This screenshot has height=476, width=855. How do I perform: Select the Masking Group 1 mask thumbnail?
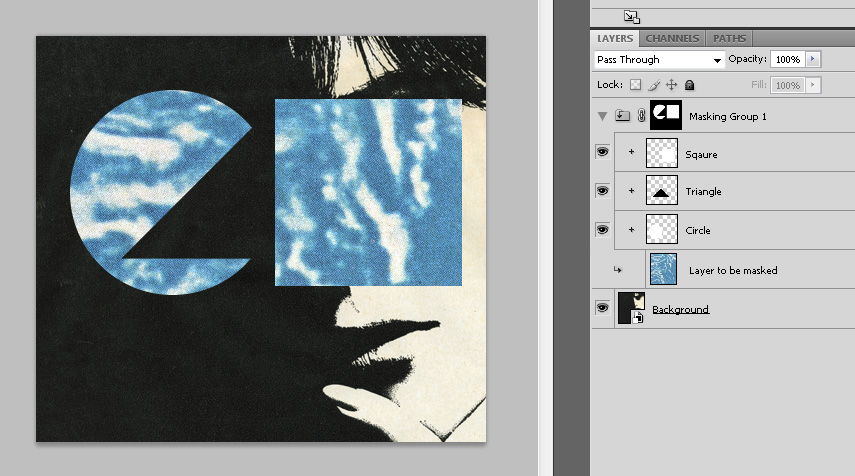(x=665, y=115)
